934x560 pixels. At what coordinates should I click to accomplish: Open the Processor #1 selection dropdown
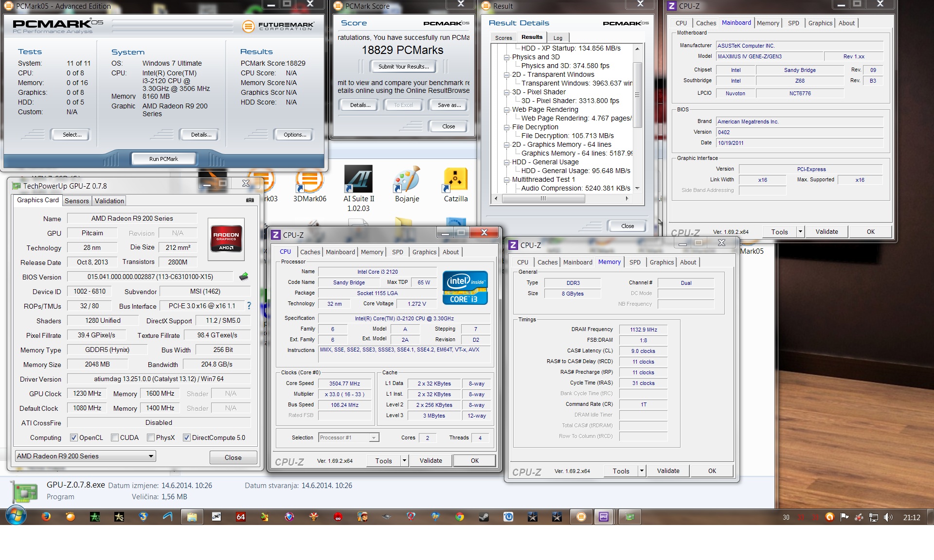[x=348, y=437]
